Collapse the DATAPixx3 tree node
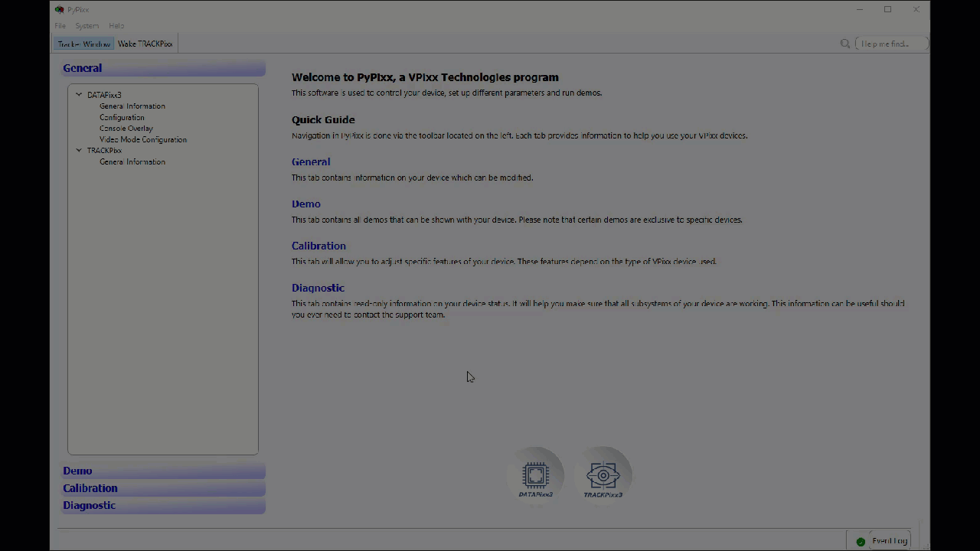 (79, 95)
